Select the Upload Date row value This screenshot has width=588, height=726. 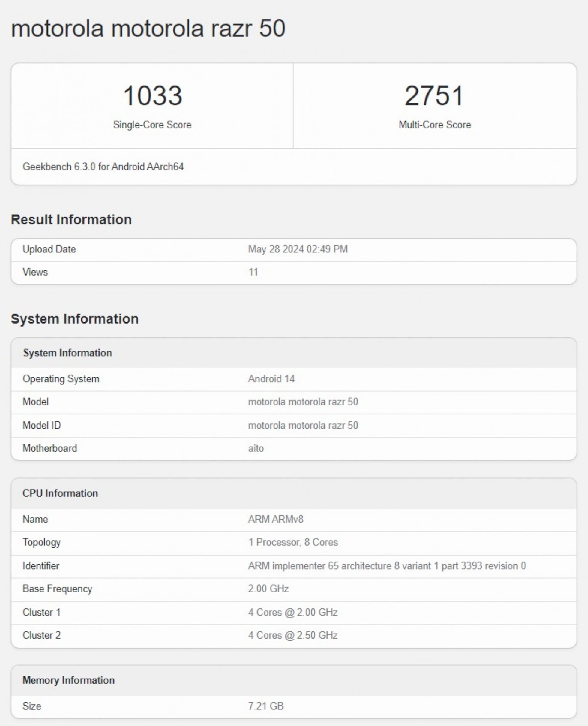click(x=298, y=249)
